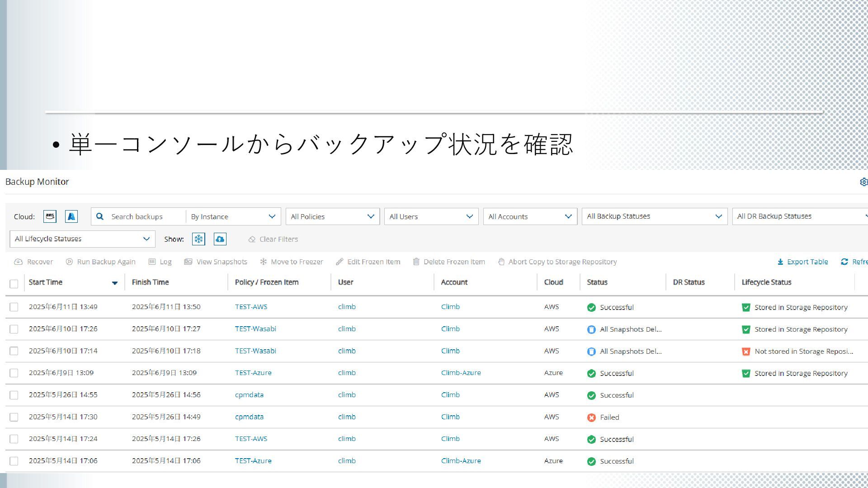868x488 pixels.
Task: Open the All DR Backup Statuses dropdown
Action: click(x=800, y=216)
